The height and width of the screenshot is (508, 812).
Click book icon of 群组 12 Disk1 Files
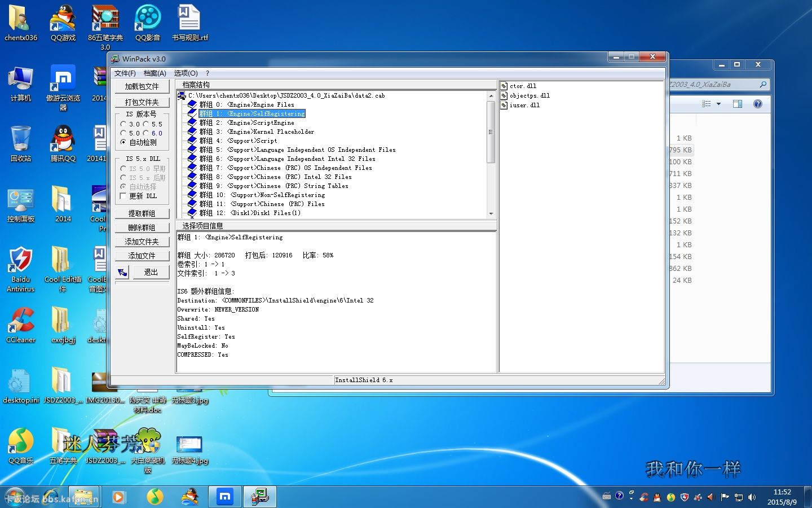click(192, 213)
